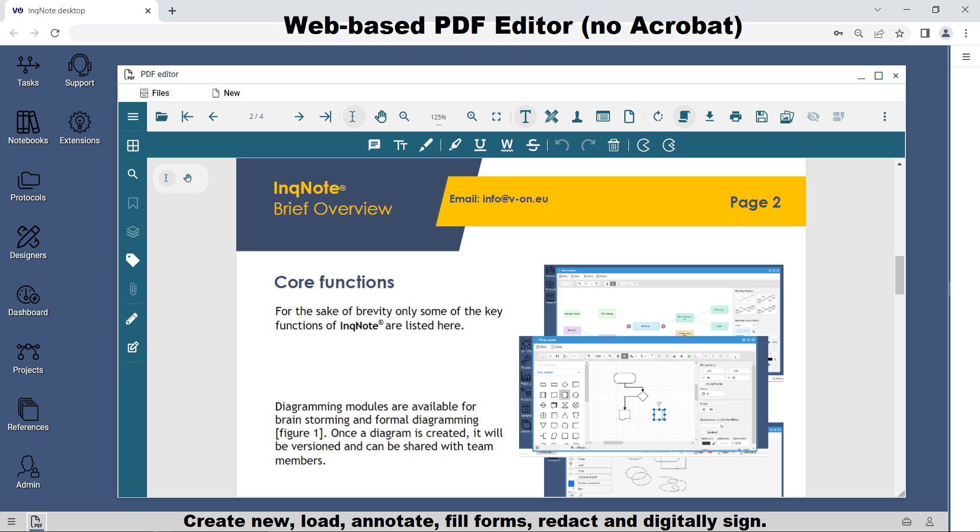Viewport: 980px width, 532px height.
Task: Open the three-dot more options menu
Action: pyautogui.click(x=885, y=117)
